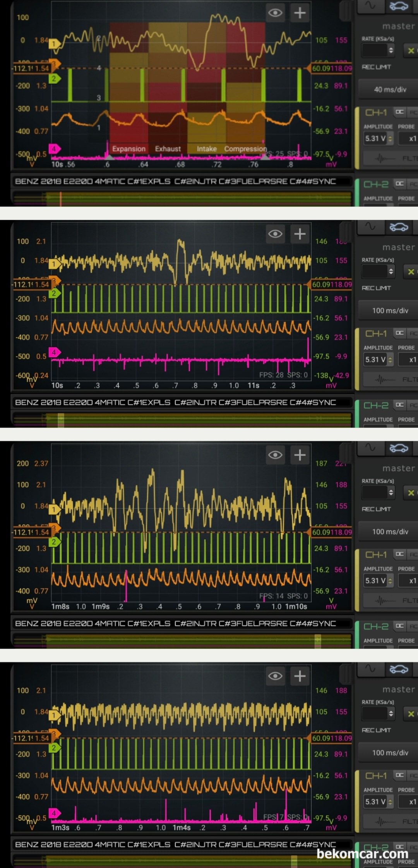Switch to sine-wave tab above 40 ms/div capture panel

coord(370,6)
